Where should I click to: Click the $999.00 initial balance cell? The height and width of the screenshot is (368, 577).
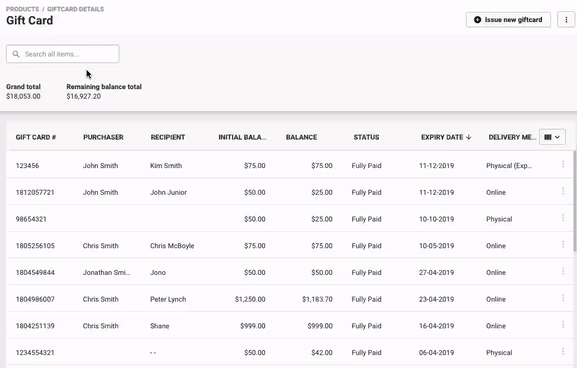pos(253,326)
